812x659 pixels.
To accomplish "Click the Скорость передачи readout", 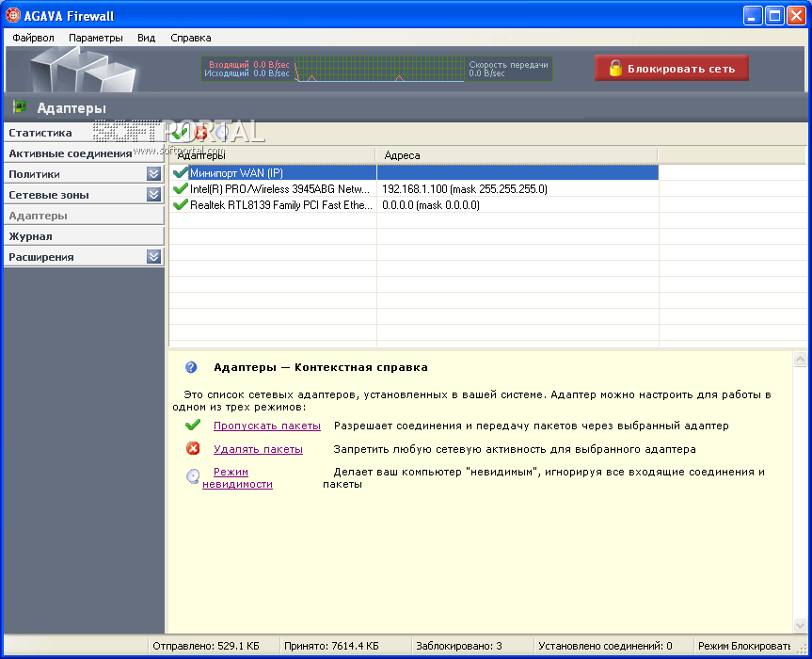I will coord(508,69).
